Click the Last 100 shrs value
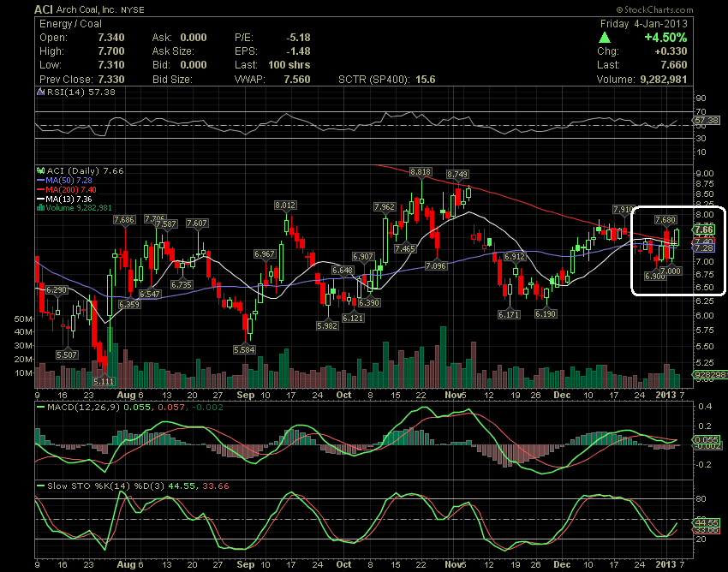The width and height of the screenshot is (728, 572). click(x=289, y=65)
